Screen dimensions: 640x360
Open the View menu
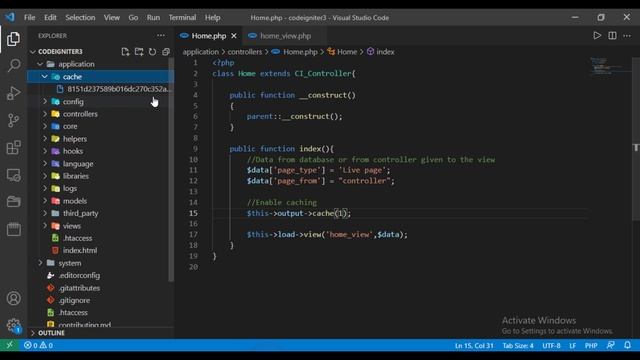tap(111, 18)
